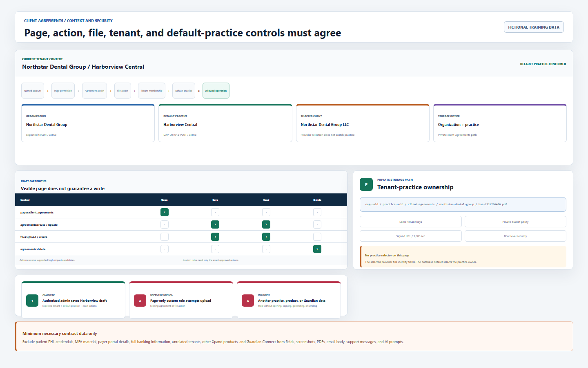Toggle Delete for pages:client_agreements
Screen dimensions: 588x368
click(x=317, y=212)
